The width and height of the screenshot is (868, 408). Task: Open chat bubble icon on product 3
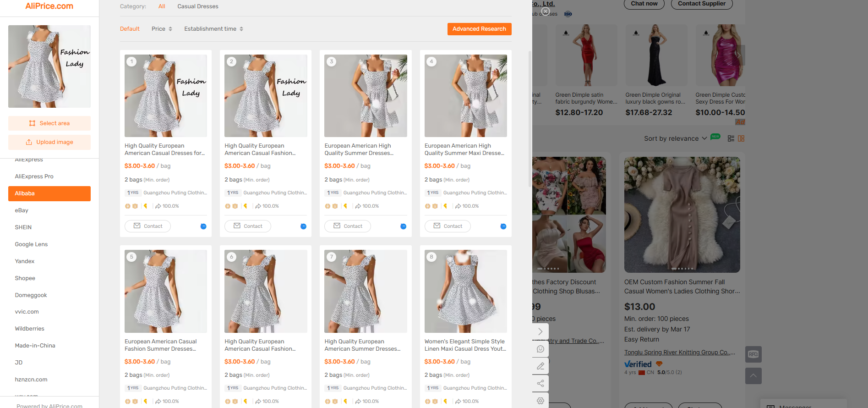click(x=403, y=226)
